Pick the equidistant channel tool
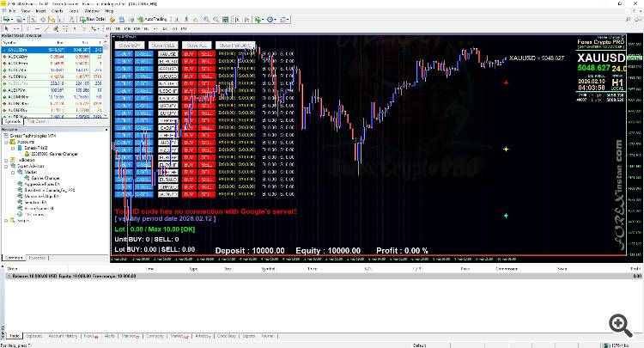Screen dimensions: 644x348 [x=56, y=28]
